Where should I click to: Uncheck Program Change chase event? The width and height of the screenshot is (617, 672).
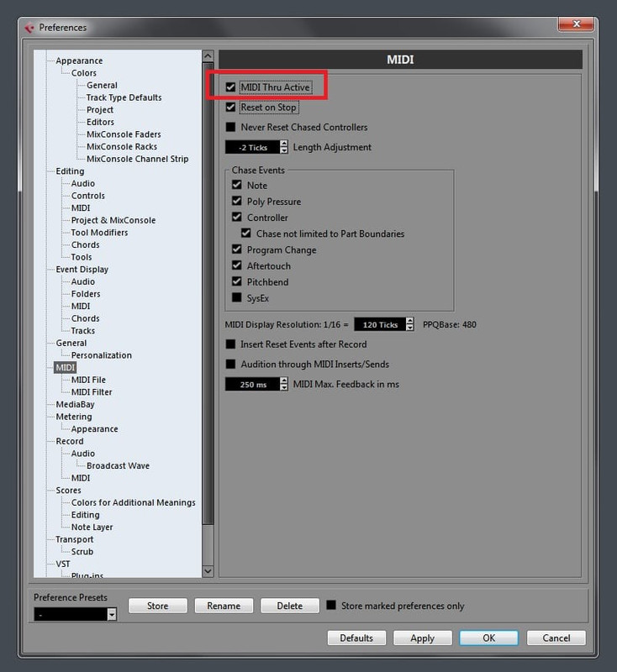pyautogui.click(x=237, y=249)
